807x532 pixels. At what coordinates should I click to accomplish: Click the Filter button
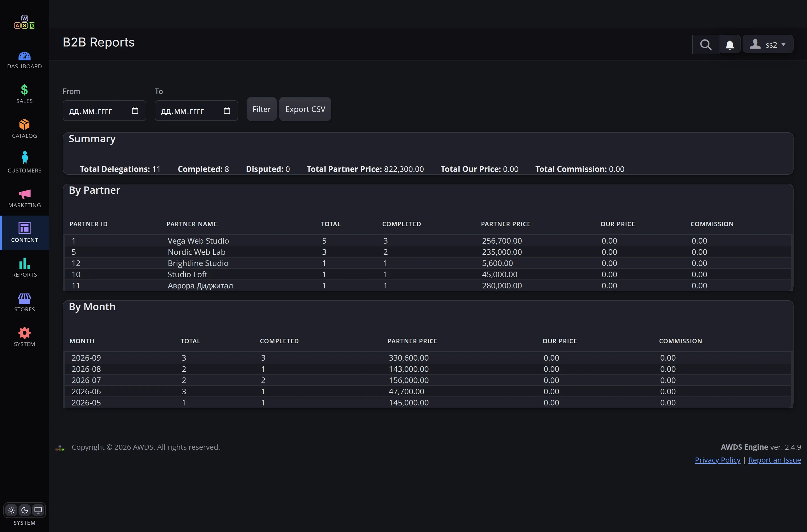[261, 109]
